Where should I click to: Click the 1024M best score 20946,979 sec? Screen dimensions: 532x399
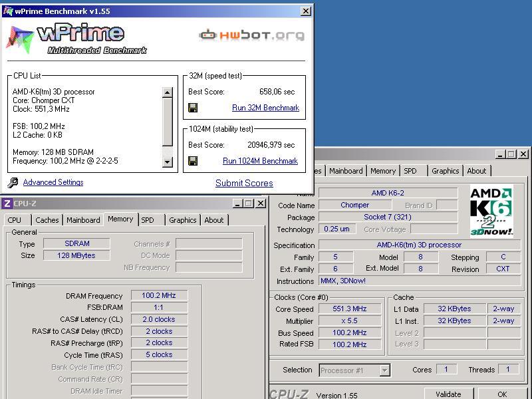271,145
